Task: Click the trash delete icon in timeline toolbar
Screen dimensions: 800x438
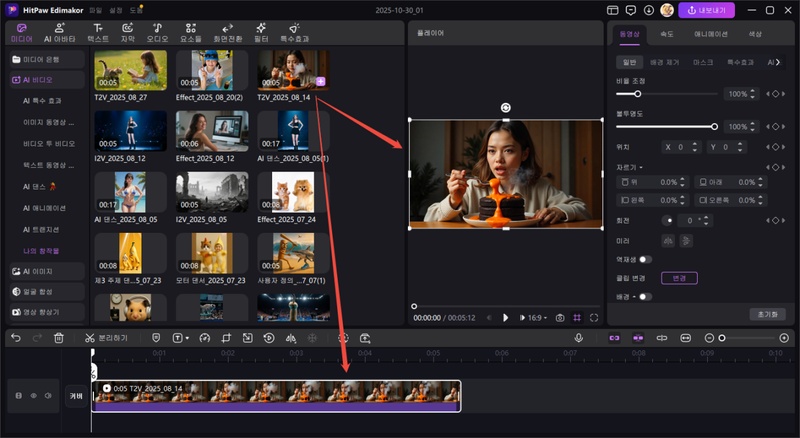Action: tap(59, 338)
